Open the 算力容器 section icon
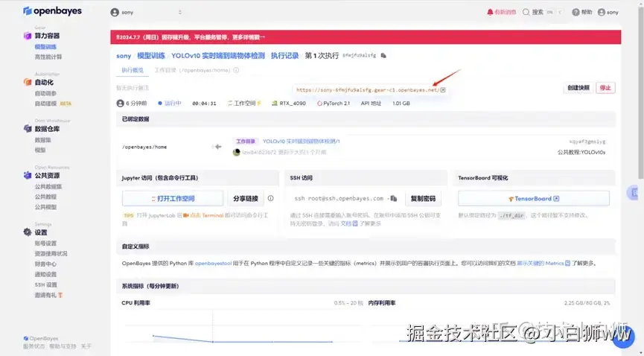This screenshot has height=356, width=644. coord(28,36)
